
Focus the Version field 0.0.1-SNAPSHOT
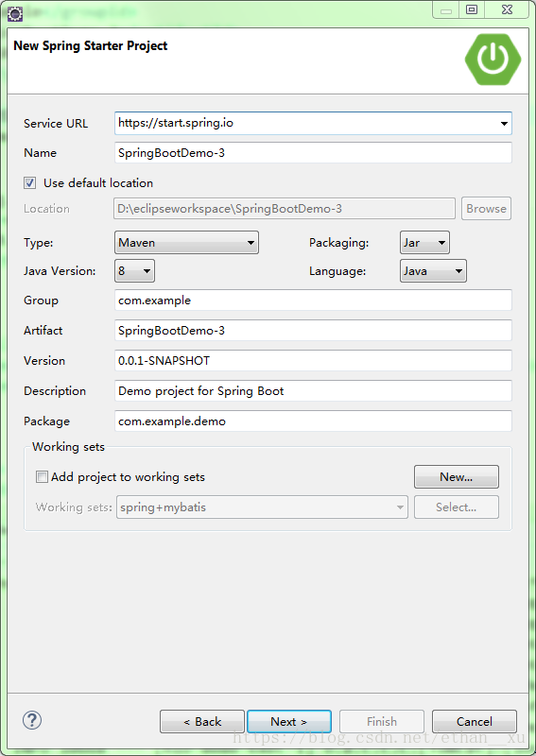click(313, 361)
